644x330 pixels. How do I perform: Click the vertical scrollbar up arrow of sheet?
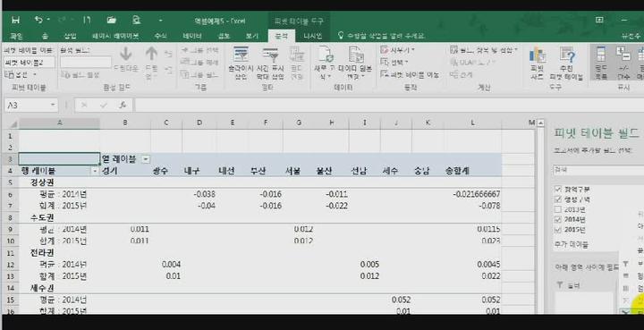click(x=540, y=123)
